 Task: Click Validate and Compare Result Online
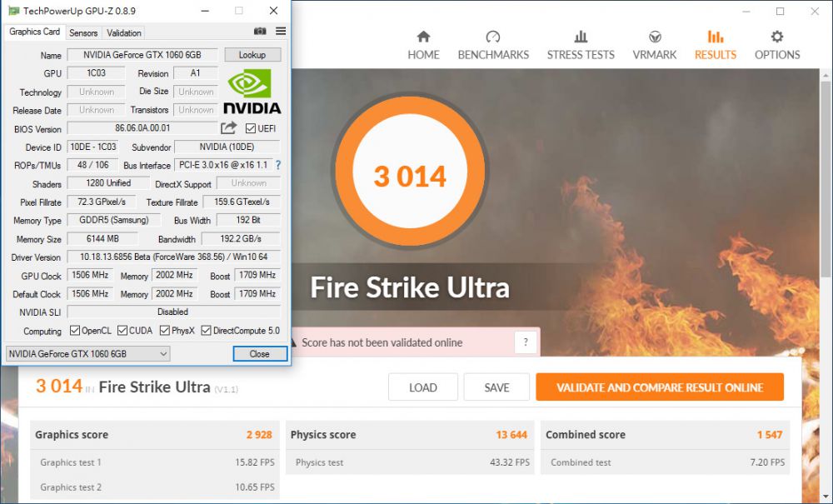660,387
